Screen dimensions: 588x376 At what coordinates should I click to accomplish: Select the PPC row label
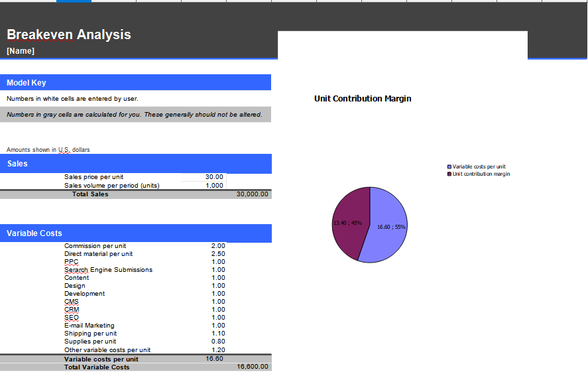coord(71,261)
